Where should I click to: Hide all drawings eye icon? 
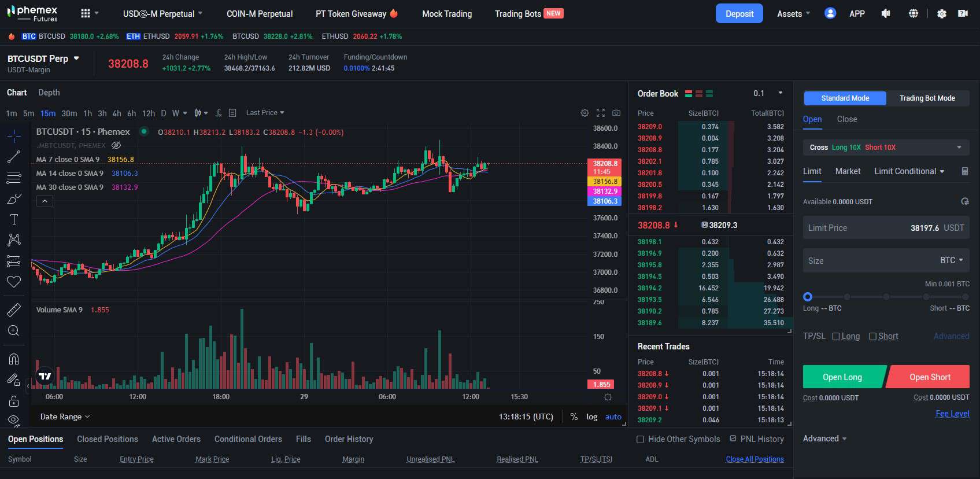(14, 420)
